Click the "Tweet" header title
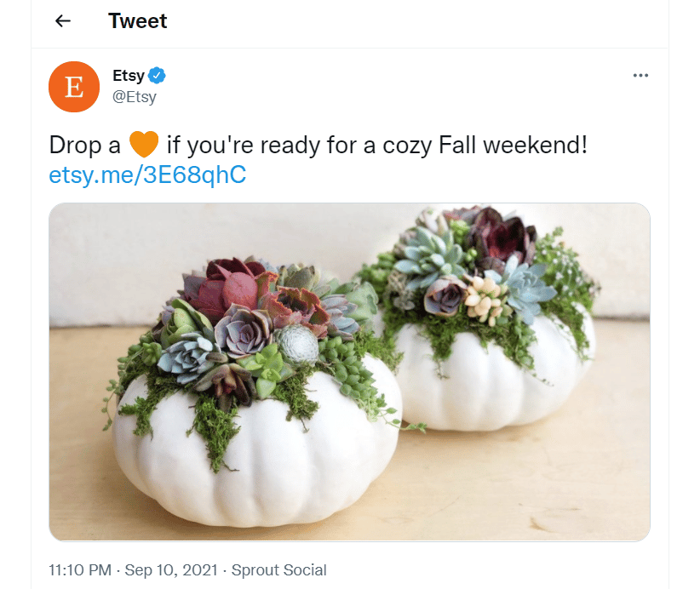The width and height of the screenshot is (700, 589). 138,21
